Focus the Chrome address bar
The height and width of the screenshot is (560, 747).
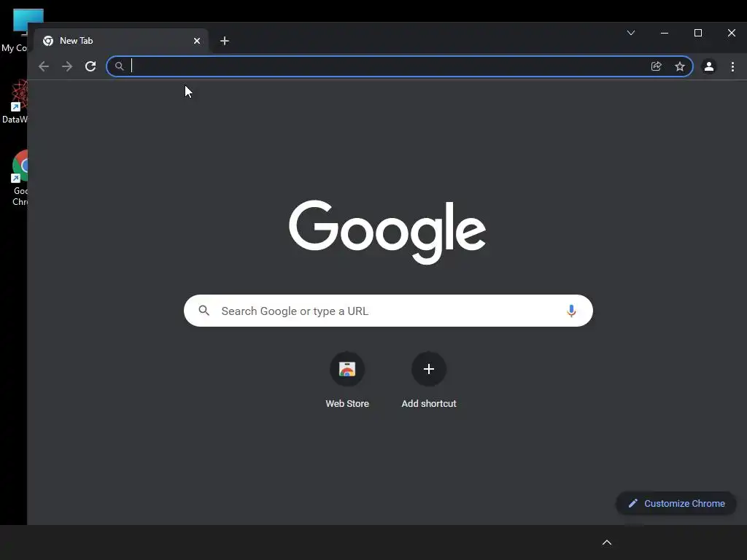click(x=399, y=66)
